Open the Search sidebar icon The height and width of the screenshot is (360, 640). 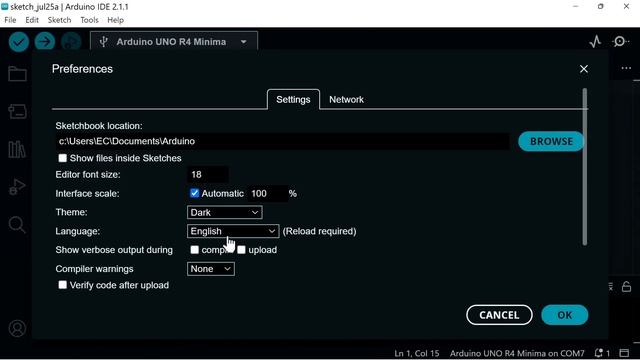[x=17, y=224]
